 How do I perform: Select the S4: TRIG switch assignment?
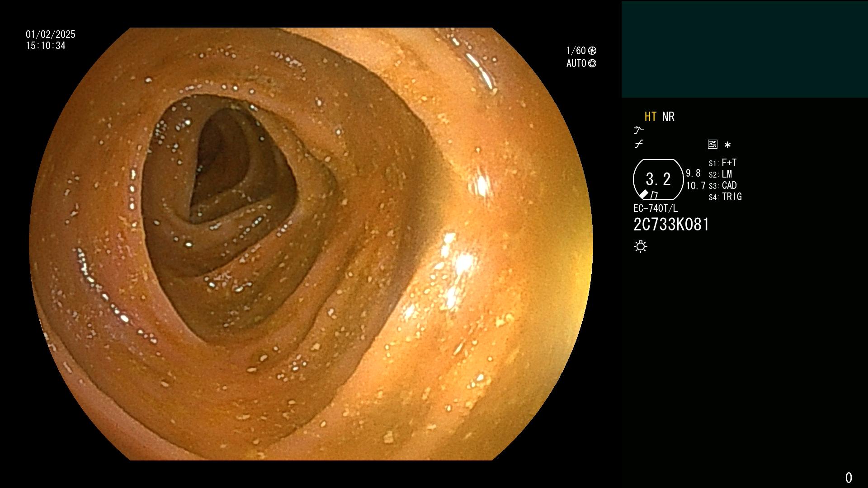click(x=725, y=197)
